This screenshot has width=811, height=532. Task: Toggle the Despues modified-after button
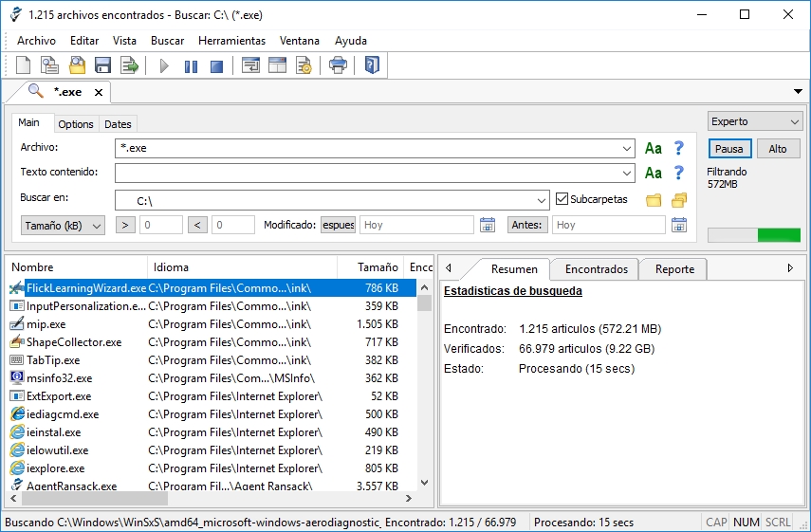(x=339, y=225)
